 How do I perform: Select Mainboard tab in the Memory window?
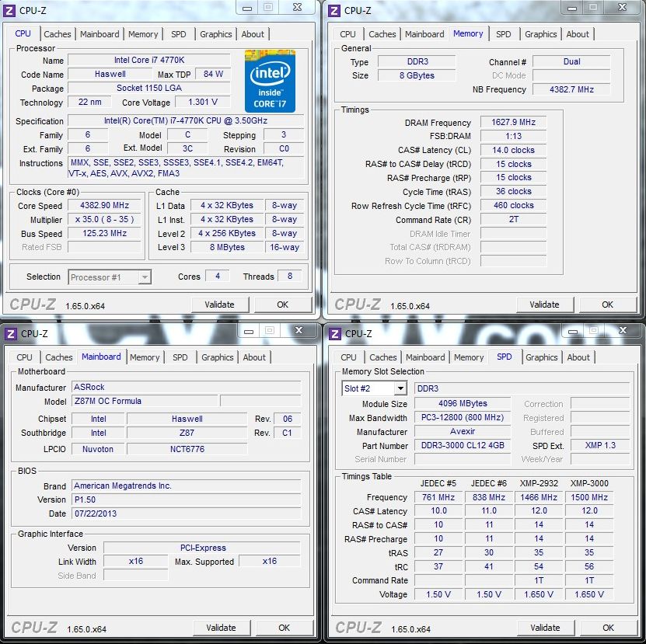pos(424,34)
